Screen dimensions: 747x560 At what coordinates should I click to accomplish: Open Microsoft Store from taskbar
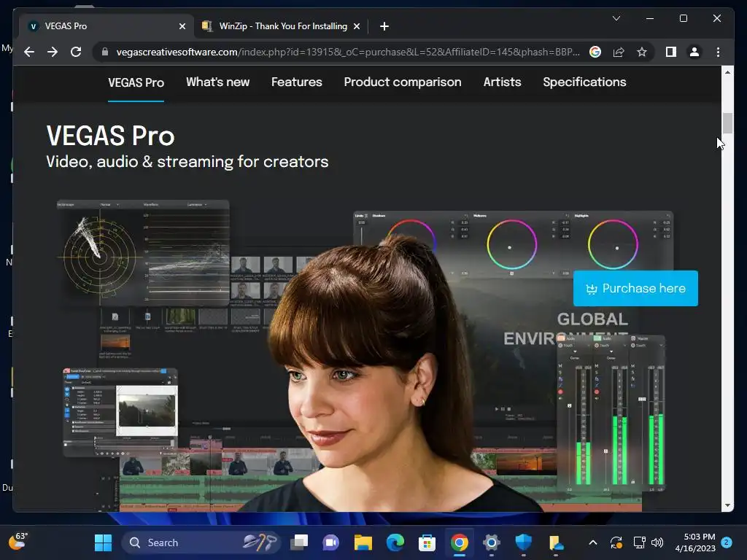click(427, 542)
